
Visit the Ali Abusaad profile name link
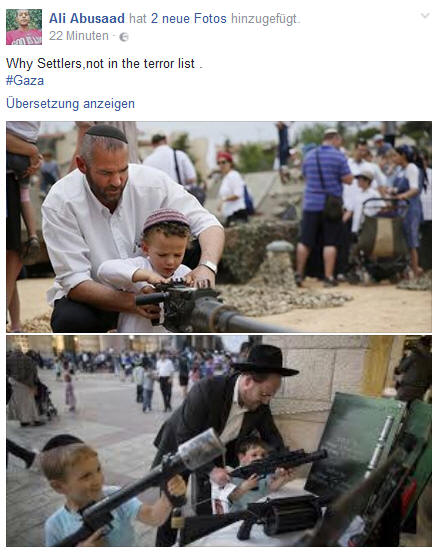(x=87, y=18)
